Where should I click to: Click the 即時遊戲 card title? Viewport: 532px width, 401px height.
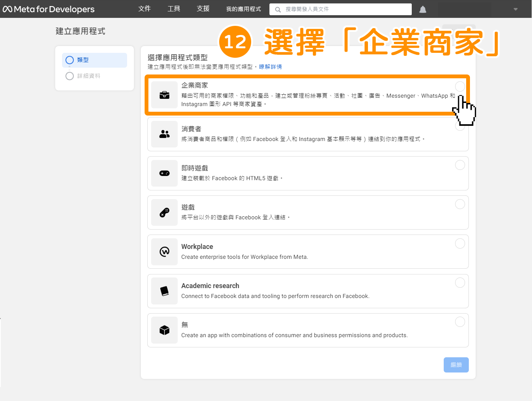tap(195, 168)
